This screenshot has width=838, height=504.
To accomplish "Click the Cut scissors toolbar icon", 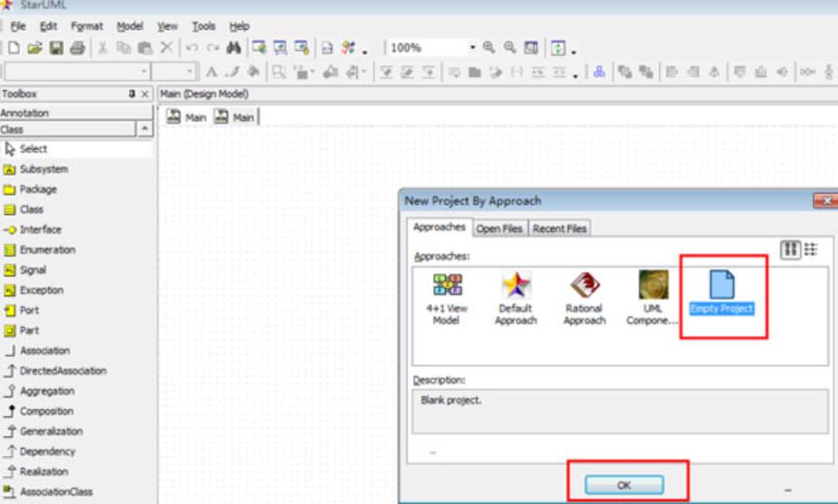I will coord(103,48).
